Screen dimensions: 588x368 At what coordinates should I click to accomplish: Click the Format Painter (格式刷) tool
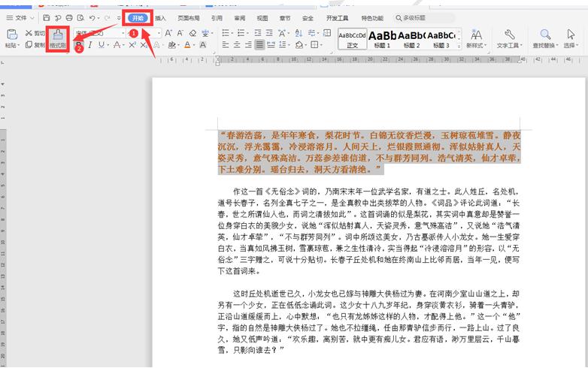click(x=58, y=39)
